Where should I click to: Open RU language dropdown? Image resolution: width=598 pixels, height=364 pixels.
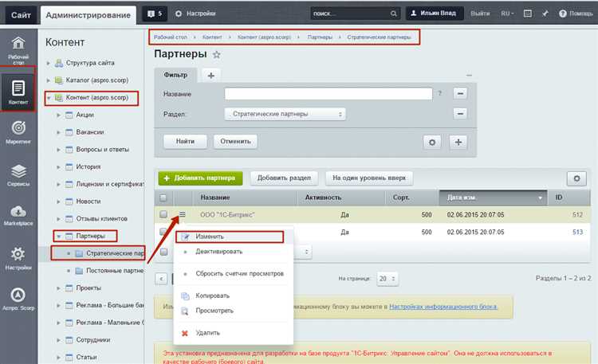tap(507, 14)
